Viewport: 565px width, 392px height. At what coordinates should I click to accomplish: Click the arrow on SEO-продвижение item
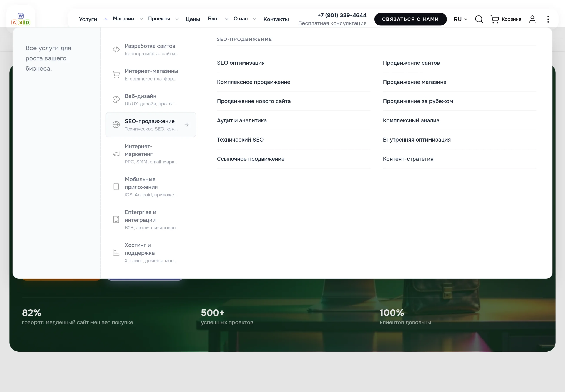tap(187, 125)
